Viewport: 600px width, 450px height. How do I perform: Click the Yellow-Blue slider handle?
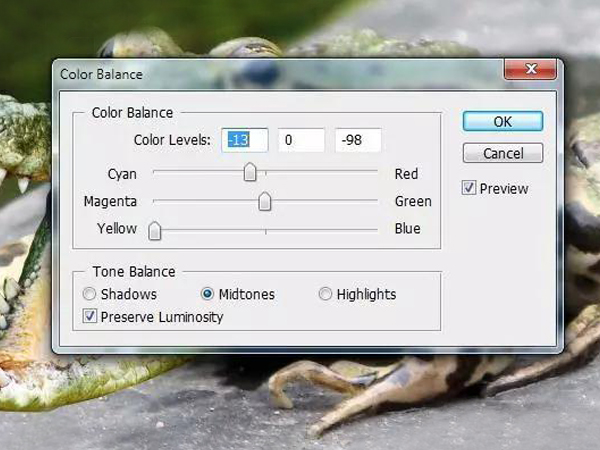[155, 231]
